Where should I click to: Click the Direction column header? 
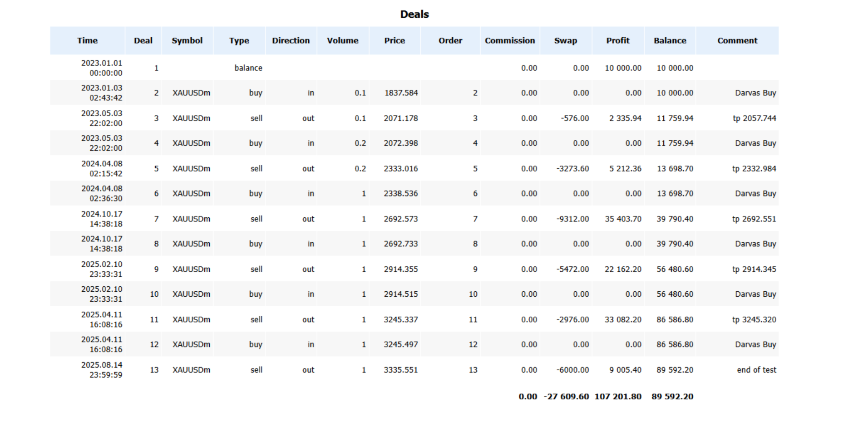click(291, 40)
